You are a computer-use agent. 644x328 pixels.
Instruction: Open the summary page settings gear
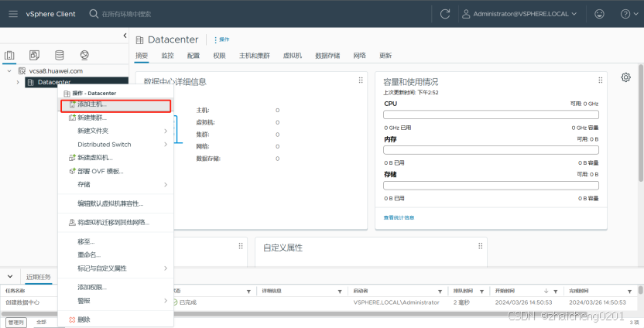625,77
